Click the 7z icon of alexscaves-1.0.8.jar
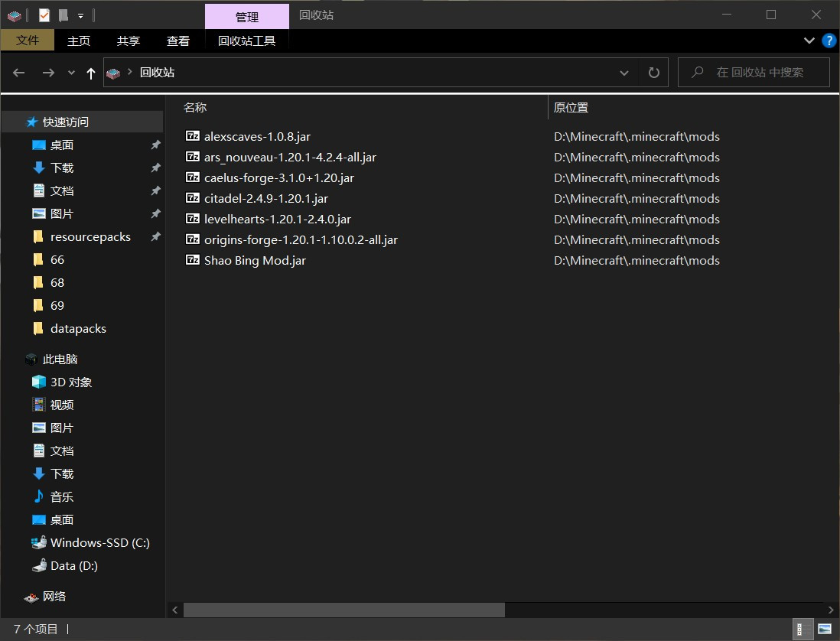Image resolution: width=840 pixels, height=641 pixels. pos(192,136)
